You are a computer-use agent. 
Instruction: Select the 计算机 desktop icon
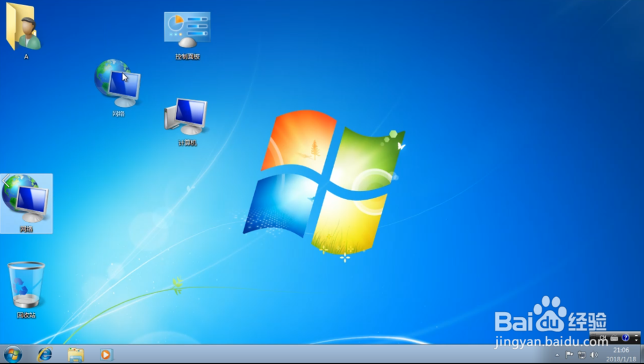click(x=187, y=122)
